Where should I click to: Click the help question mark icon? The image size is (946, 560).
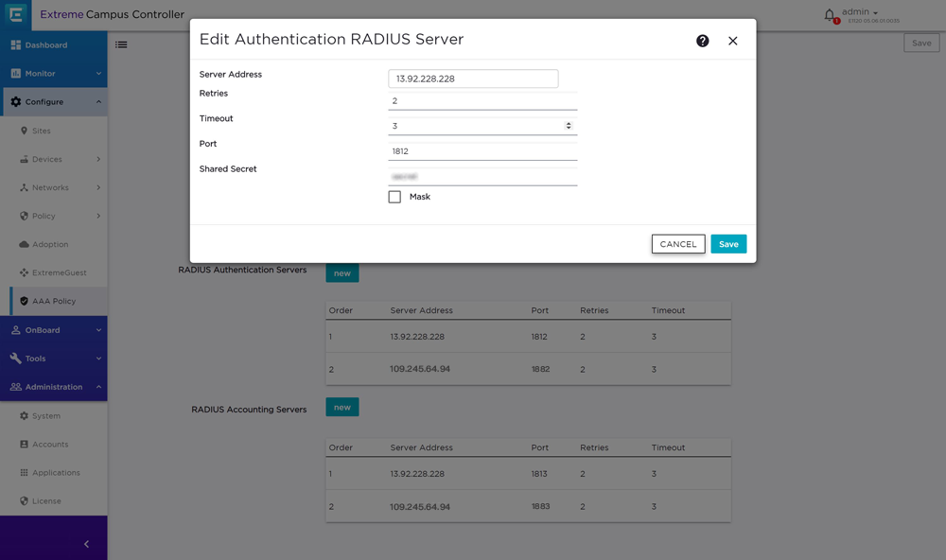(x=702, y=41)
